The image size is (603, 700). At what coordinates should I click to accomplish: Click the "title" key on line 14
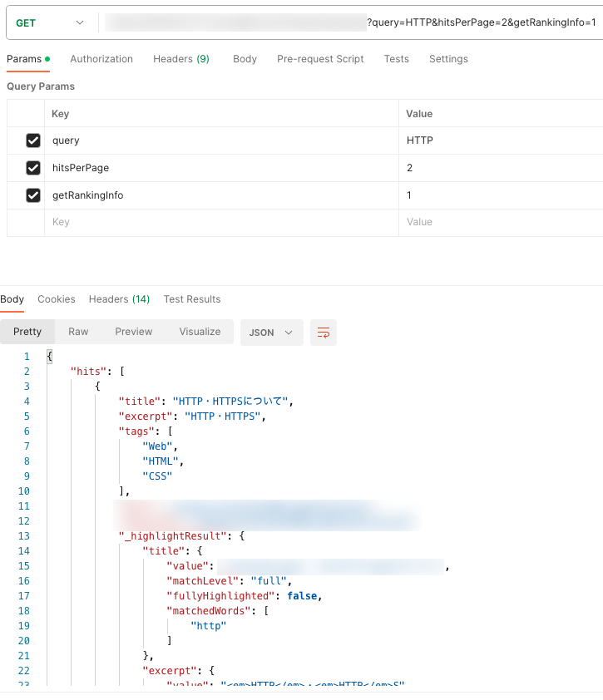164,551
